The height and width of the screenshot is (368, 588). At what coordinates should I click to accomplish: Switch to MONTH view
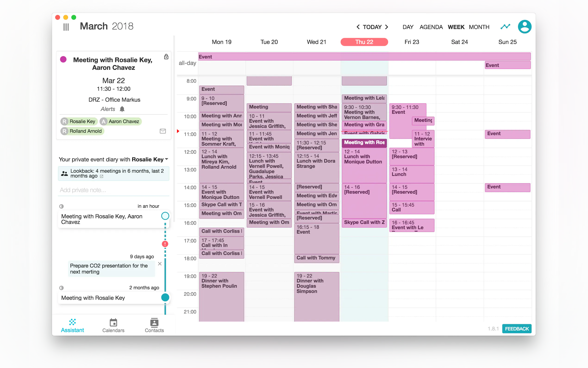479,27
